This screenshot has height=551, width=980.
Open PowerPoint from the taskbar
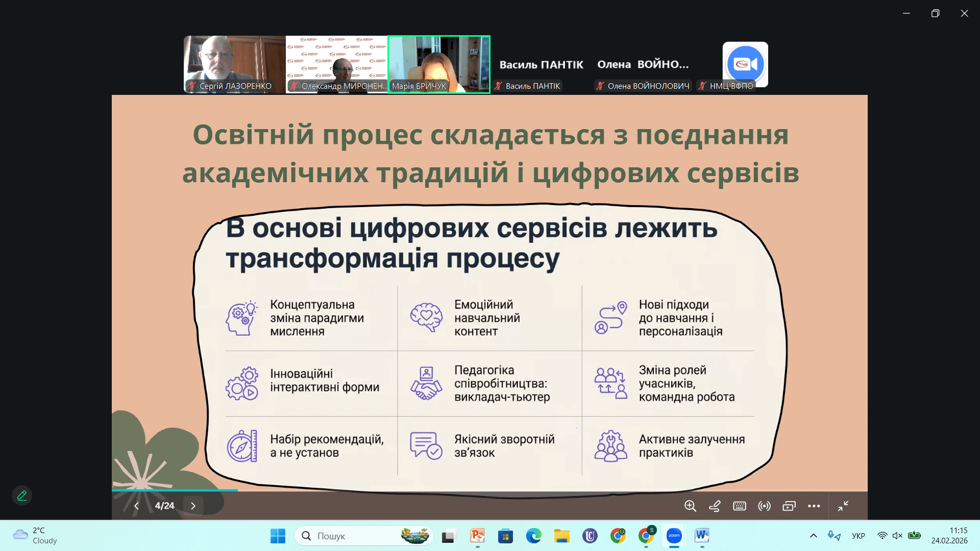(x=477, y=536)
